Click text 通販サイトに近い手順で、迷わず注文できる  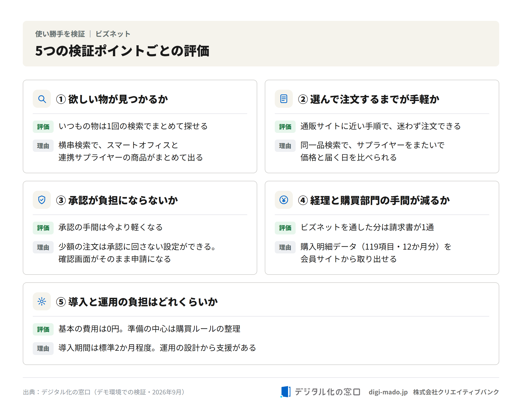[x=381, y=126]
